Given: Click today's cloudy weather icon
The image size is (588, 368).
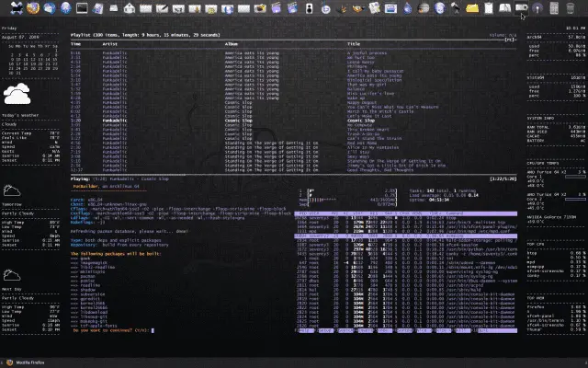Looking at the screenshot, I should 17,94.
